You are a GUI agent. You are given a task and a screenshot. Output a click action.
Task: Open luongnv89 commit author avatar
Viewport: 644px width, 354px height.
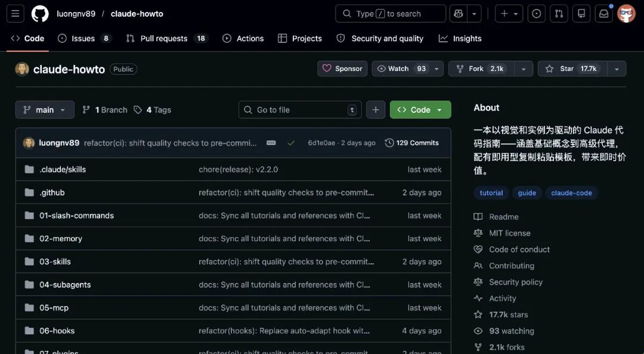pos(29,143)
